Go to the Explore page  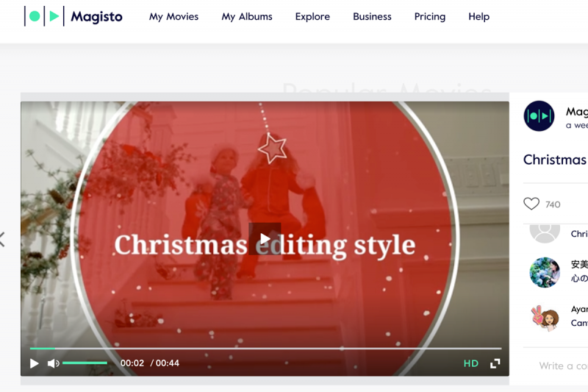tap(312, 16)
